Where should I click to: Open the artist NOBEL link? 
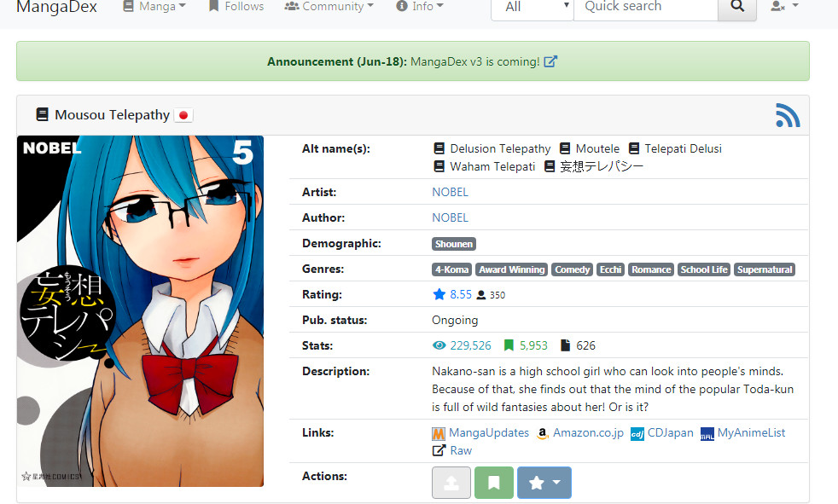pos(450,192)
